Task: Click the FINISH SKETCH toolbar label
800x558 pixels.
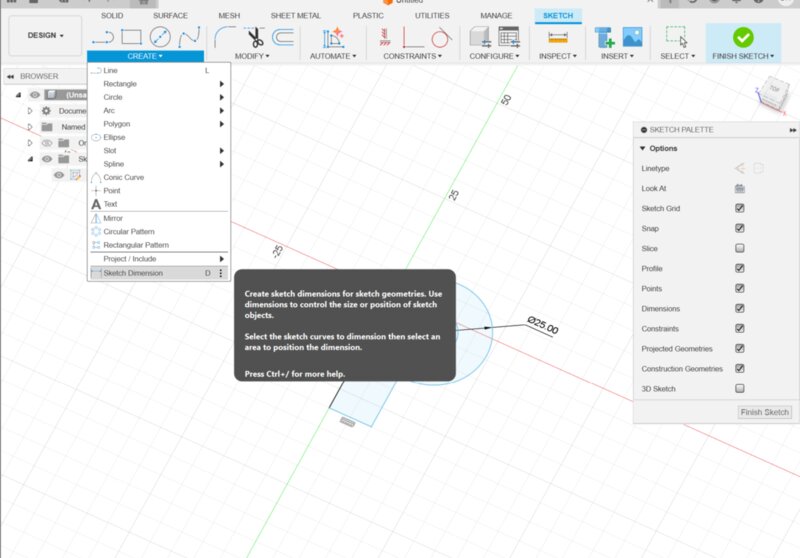Action: pos(743,56)
